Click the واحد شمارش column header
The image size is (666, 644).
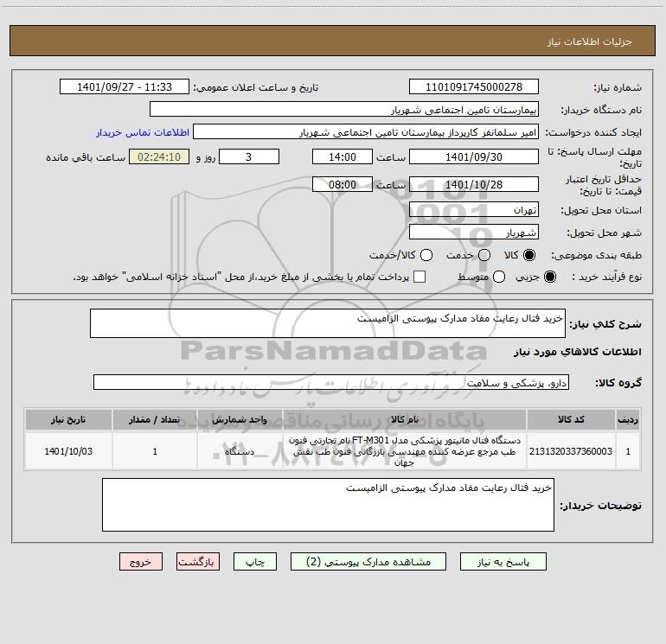point(240,419)
